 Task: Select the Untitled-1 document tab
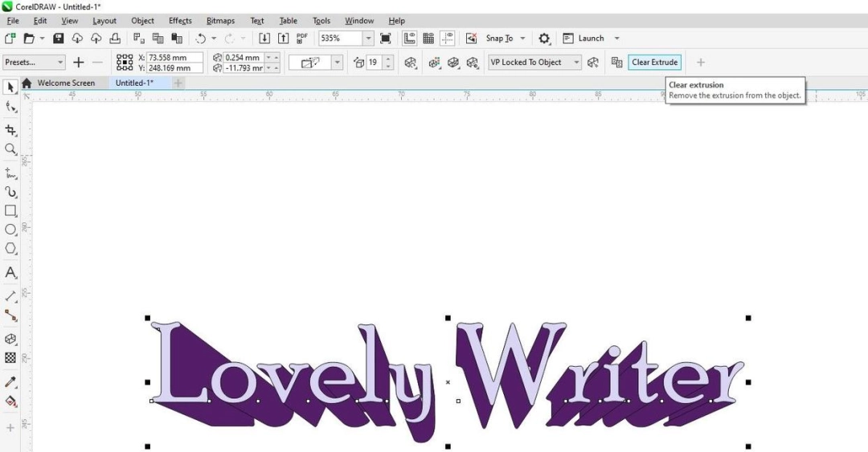click(x=134, y=83)
